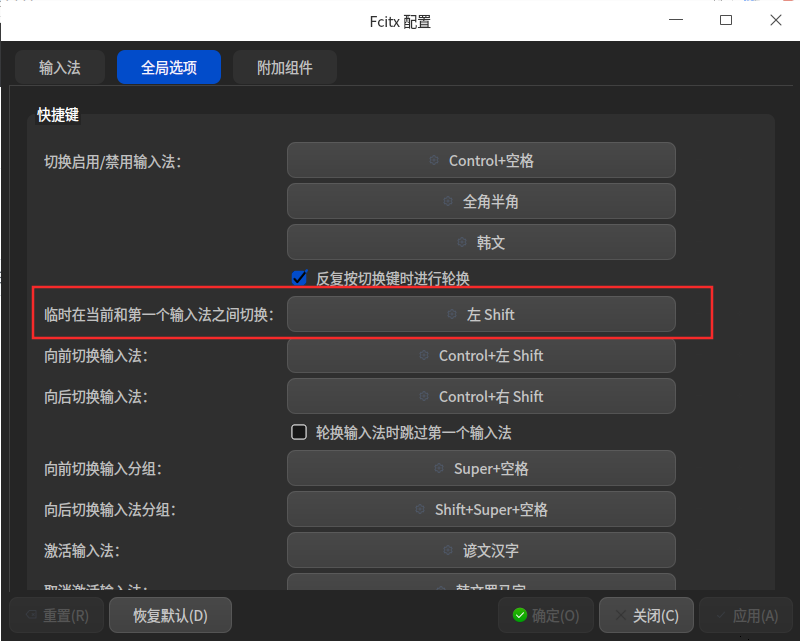
Task: Click the 重置(R) button
Action: [x=57, y=615]
